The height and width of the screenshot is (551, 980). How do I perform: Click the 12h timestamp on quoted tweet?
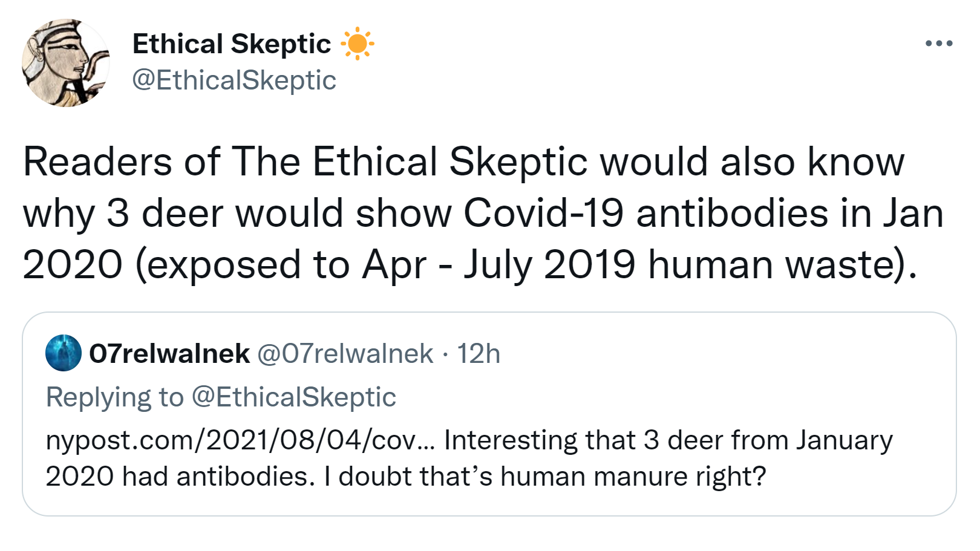479,354
